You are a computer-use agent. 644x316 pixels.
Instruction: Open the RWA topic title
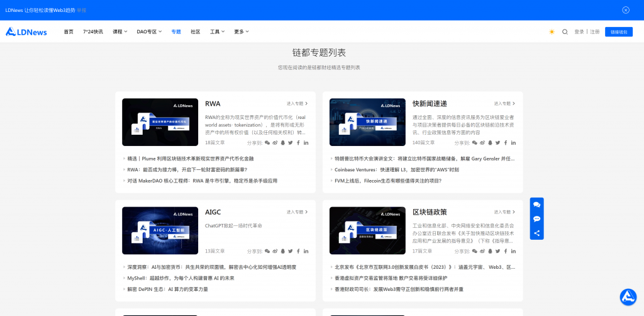(x=213, y=104)
